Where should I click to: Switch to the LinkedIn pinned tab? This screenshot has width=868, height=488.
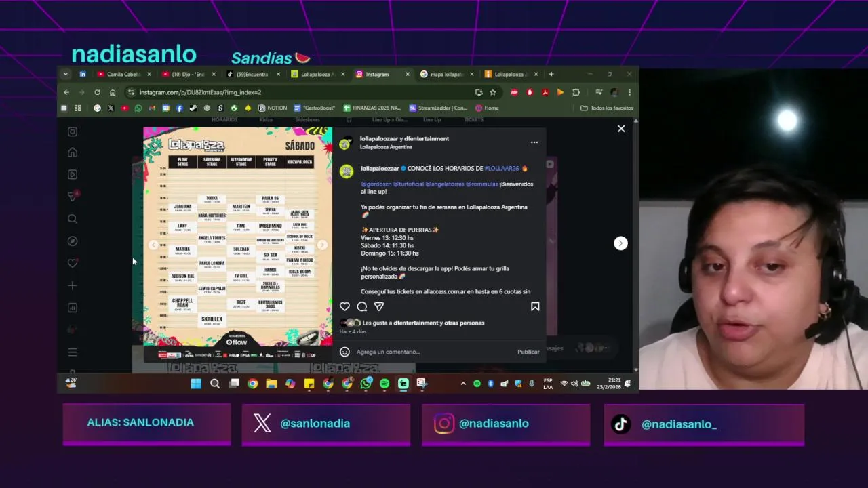click(83, 74)
